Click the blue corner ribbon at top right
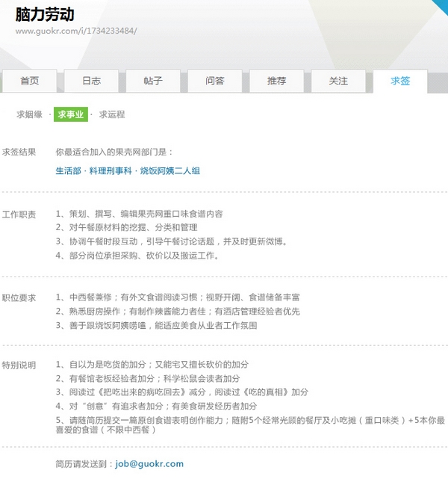Image resolution: width=448 pixels, height=491 pixels. [441, 7]
